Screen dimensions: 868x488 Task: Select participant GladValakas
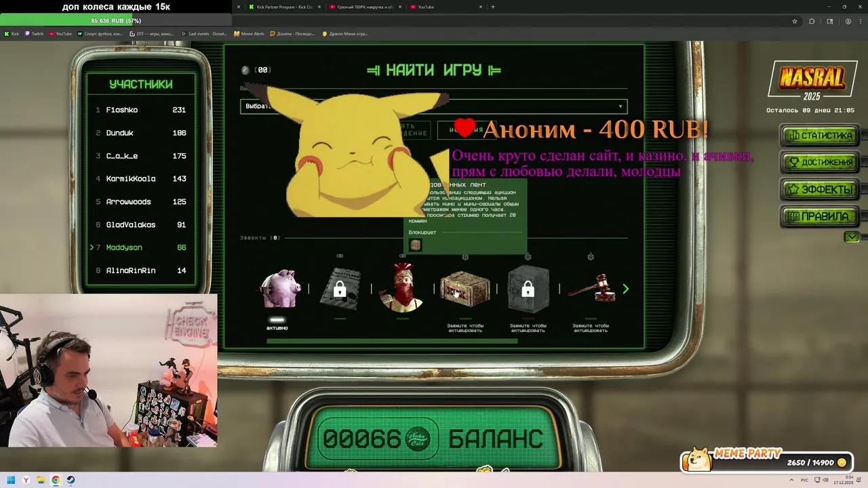(x=141, y=225)
